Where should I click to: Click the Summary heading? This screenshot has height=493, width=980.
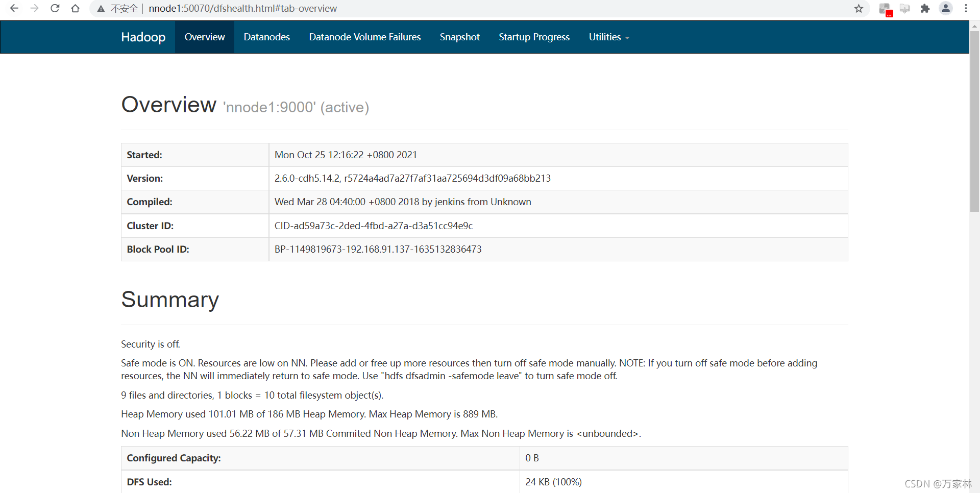click(x=170, y=300)
